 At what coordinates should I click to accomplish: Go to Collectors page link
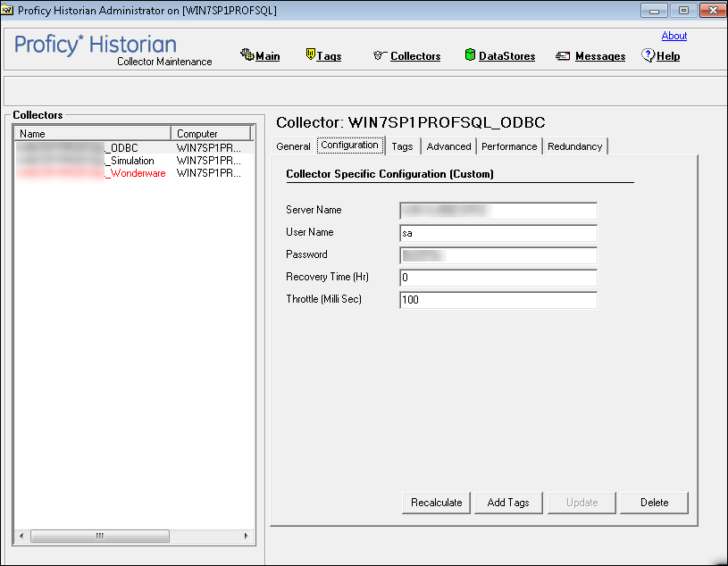click(x=415, y=56)
